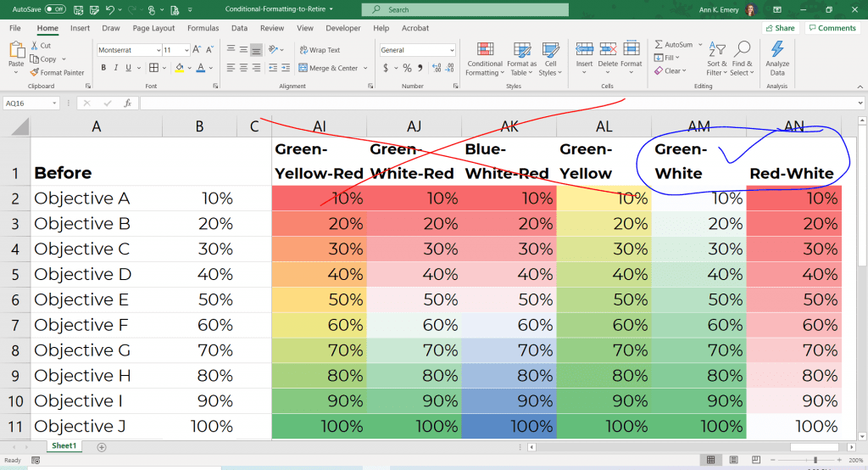Image resolution: width=868 pixels, height=470 pixels.
Task: Toggle bold formatting
Action: coord(103,68)
